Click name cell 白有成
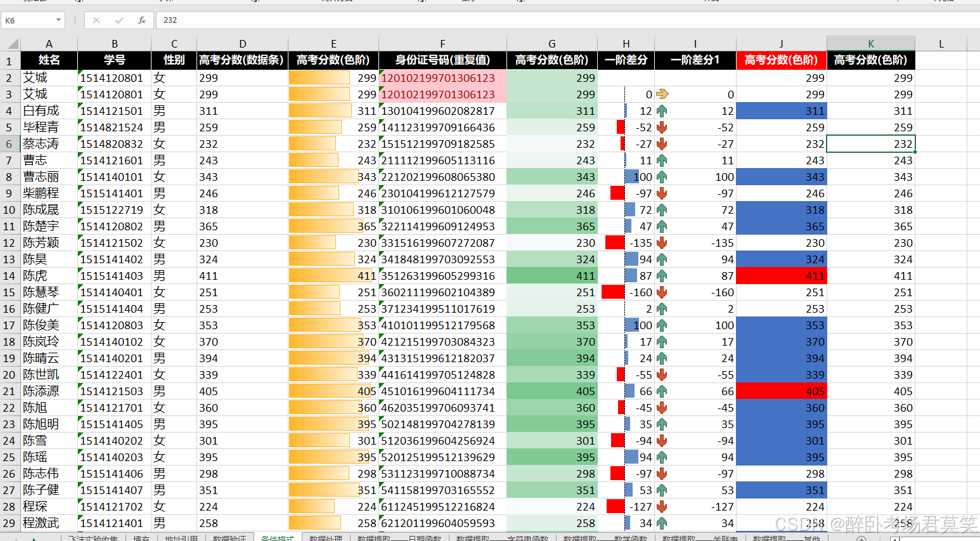Viewport: 980px width, 541px height. 49,110
